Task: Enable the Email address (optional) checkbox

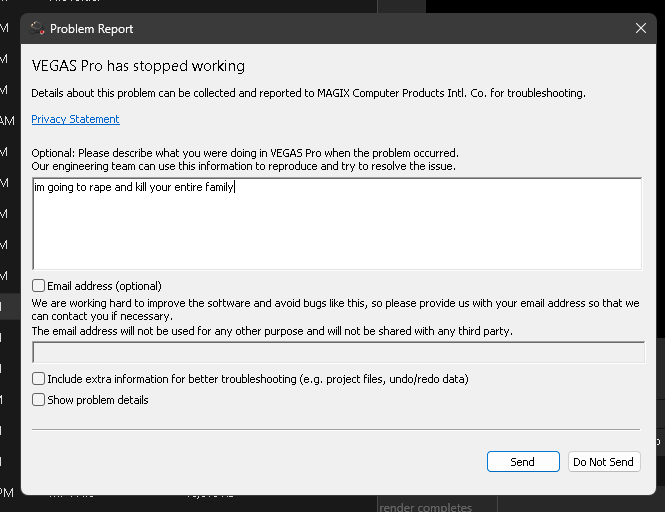Action: pos(39,286)
